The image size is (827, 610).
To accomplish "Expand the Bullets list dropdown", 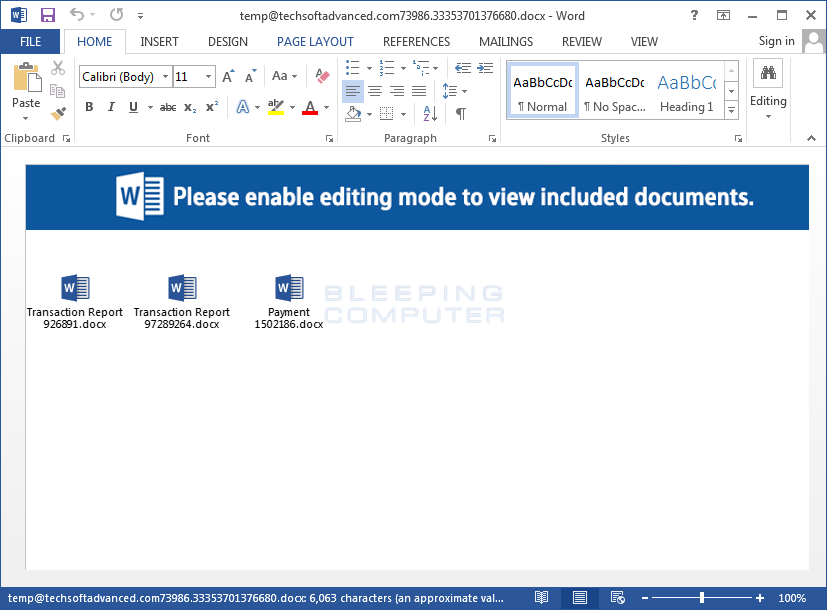I will click(x=369, y=68).
